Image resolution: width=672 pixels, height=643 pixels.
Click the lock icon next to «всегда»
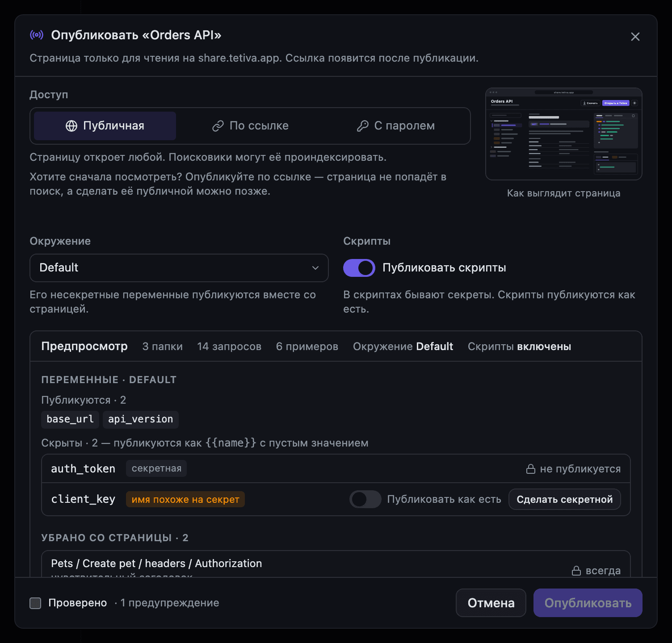click(576, 571)
